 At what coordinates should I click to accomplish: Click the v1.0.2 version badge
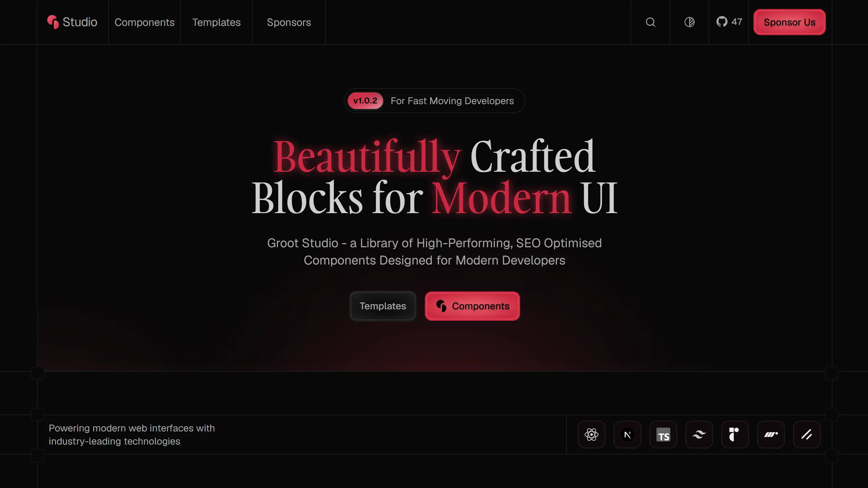click(365, 101)
